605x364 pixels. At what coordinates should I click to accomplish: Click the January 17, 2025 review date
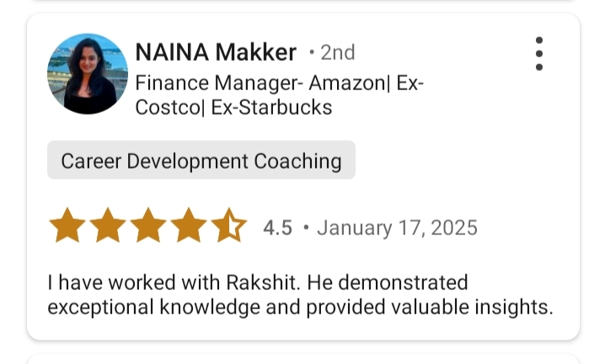pyautogui.click(x=397, y=227)
